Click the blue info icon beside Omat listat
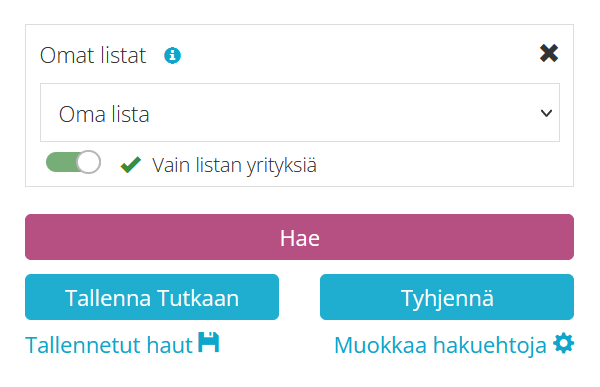Viewport: 600px width, 387px height. click(x=172, y=56)
